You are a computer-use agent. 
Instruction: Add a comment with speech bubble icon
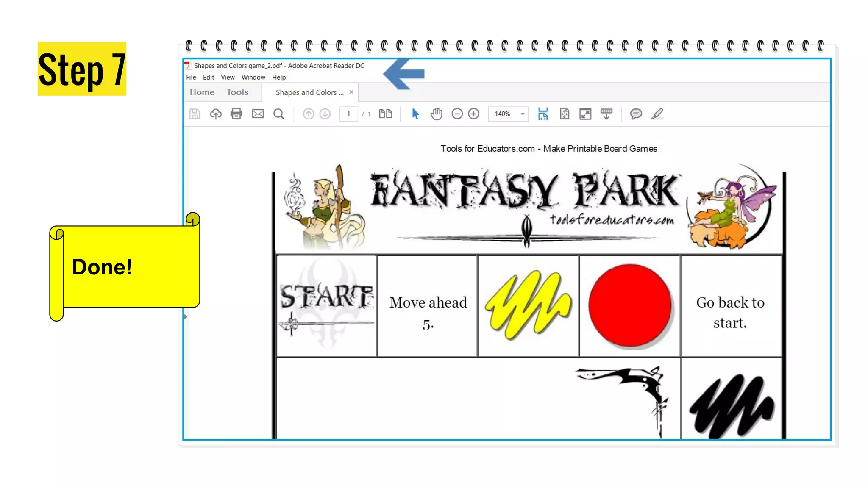click(x=636, y=114)
